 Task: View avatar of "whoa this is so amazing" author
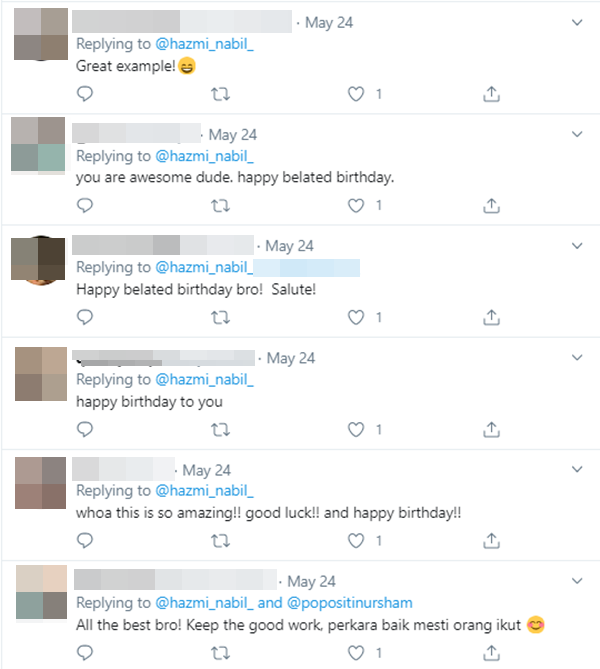[x=41, y=483]
